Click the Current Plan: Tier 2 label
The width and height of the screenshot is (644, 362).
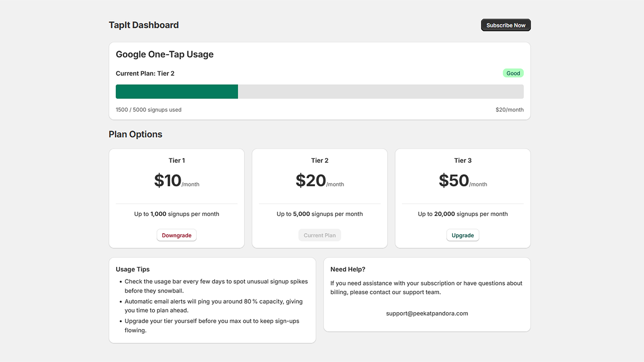145,73
